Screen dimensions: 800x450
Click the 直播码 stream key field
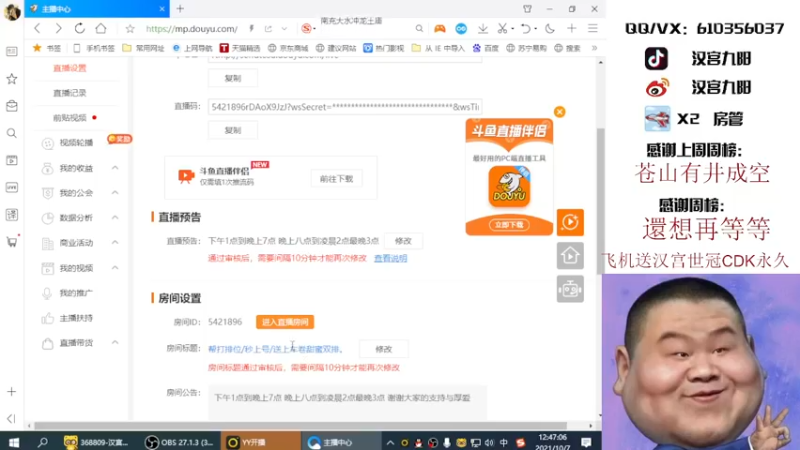tap(345, 107)
